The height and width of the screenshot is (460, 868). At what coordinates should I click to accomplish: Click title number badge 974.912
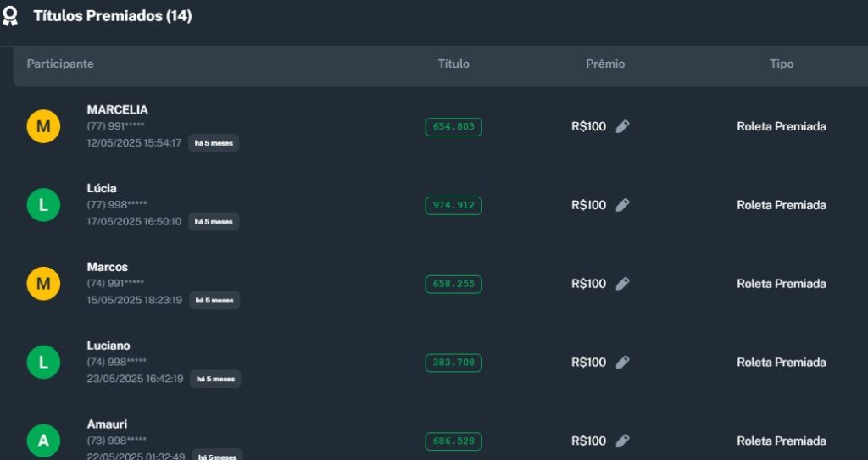click(x=453, y=205)
